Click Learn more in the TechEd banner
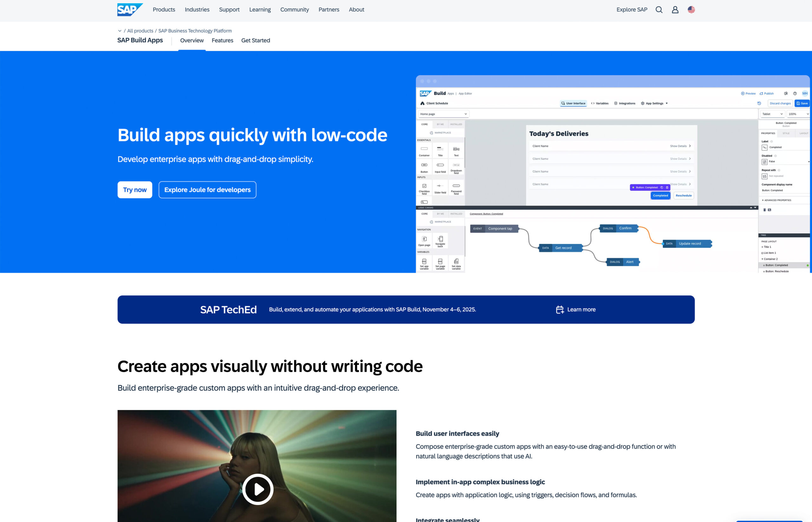812x522 pixels. (581, 310)
